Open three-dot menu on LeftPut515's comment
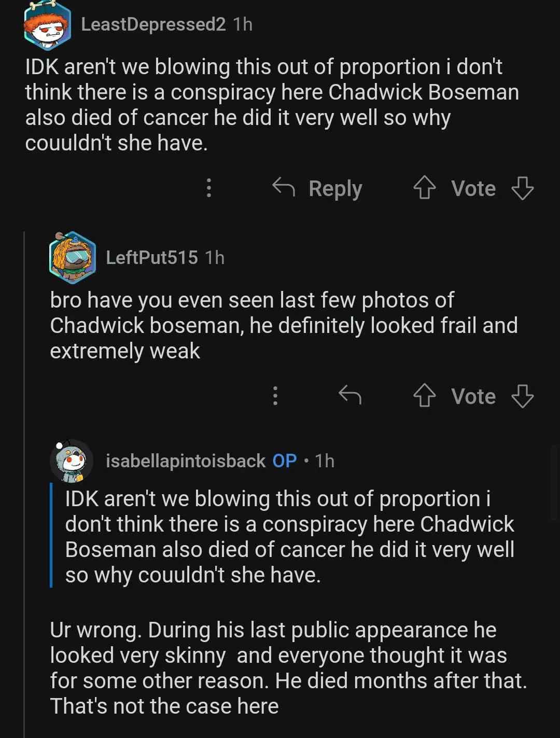The image size is (560, 738). (275, 396)
